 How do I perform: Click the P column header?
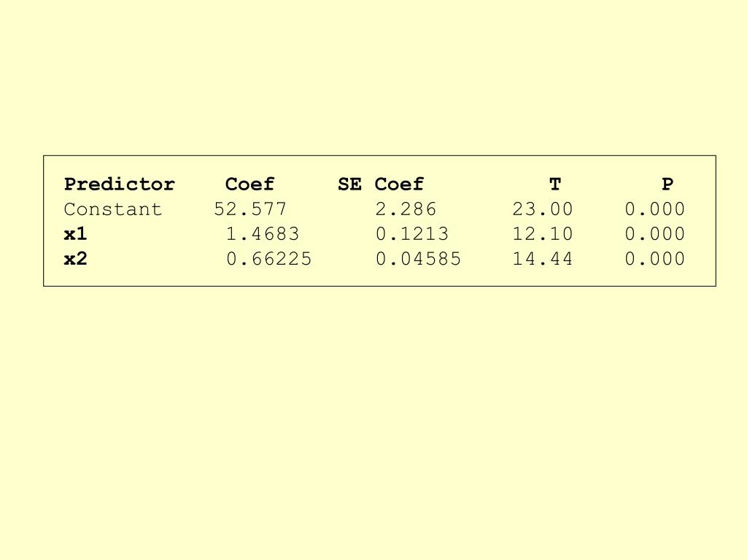pyautogui.click(x=667, y=184)
